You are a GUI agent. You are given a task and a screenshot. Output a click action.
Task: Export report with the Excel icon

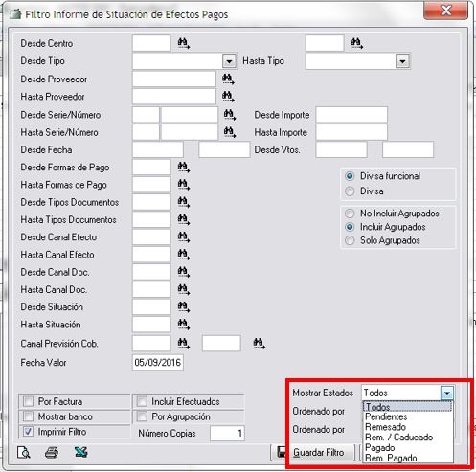click(80, 452)
